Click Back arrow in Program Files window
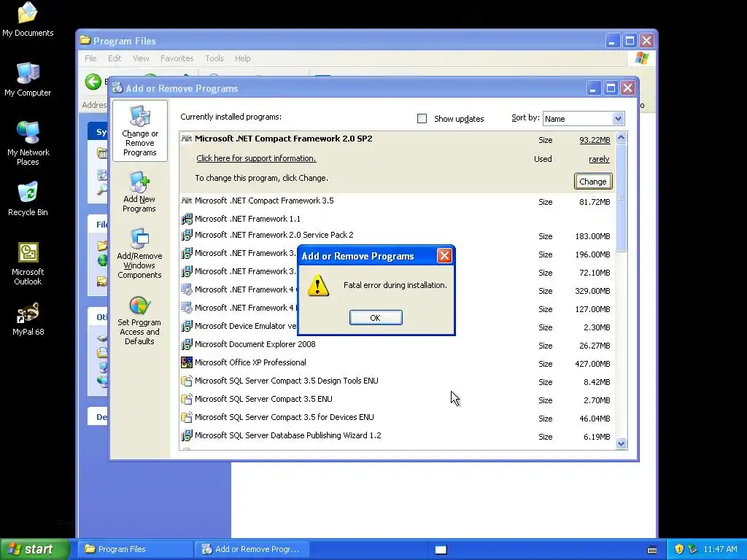 tap(93, 82)
